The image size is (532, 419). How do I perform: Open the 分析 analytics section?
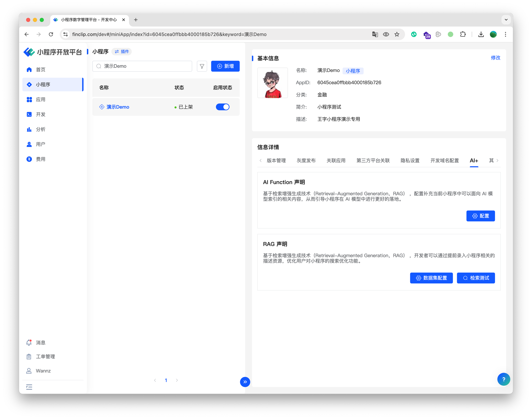pos(41,129)
